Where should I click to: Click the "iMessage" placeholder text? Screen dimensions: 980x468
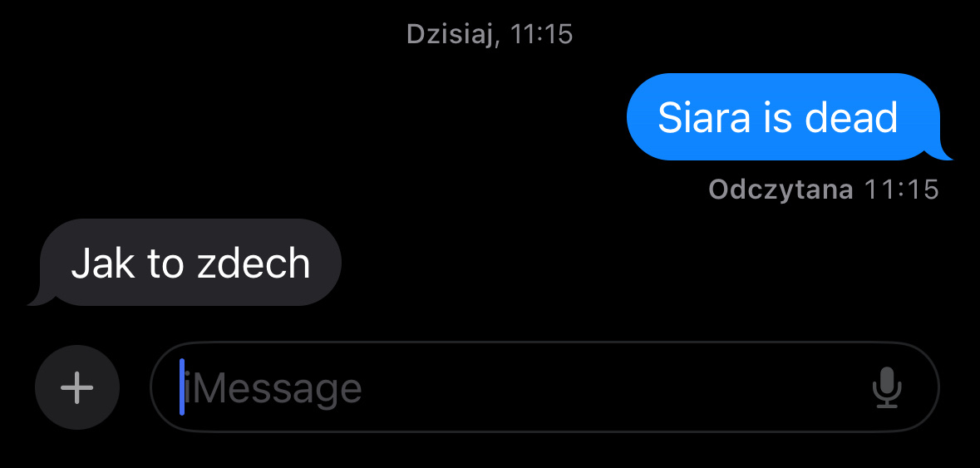[x=273, y=389]
